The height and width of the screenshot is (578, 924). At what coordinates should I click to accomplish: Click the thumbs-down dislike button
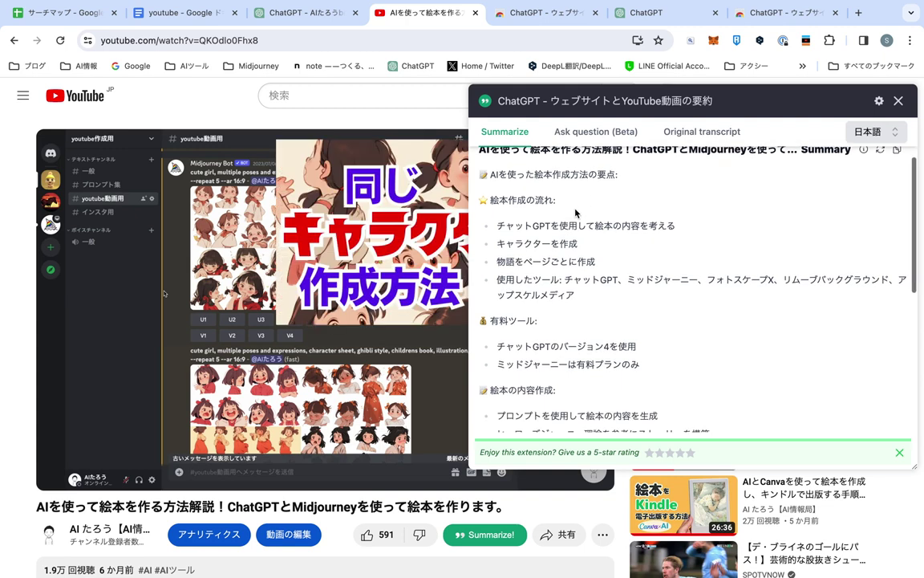coord(419,535)
